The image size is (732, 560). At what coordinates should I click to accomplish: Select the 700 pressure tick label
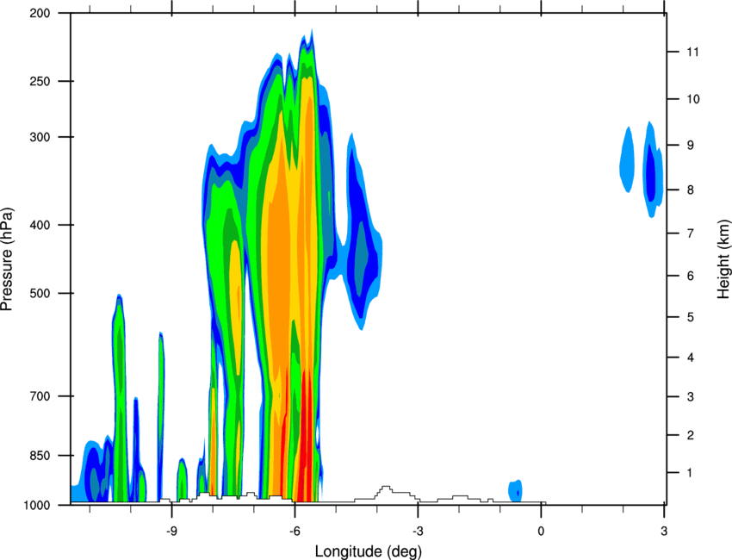coord(40,396)
